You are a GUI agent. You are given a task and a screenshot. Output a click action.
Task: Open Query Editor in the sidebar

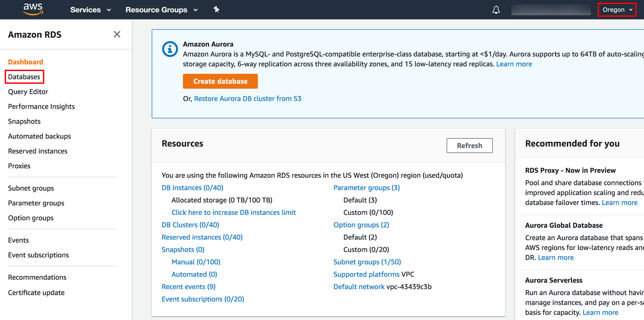28,92
